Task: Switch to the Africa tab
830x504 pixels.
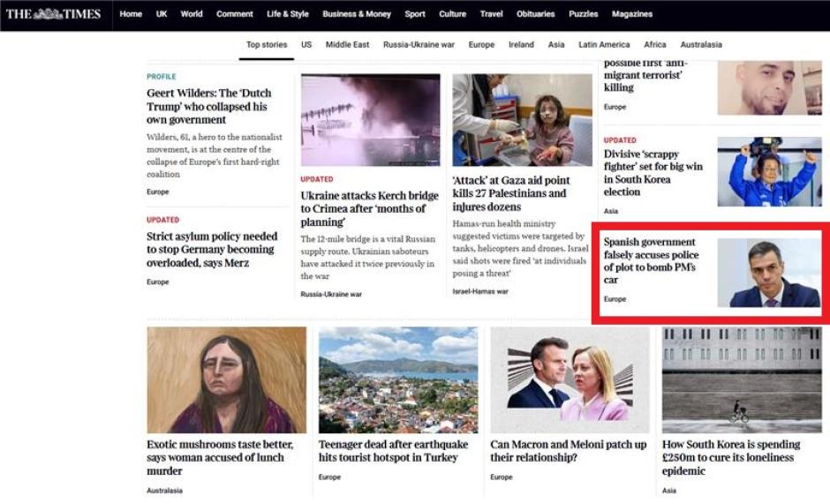Action: pos(655,45)
